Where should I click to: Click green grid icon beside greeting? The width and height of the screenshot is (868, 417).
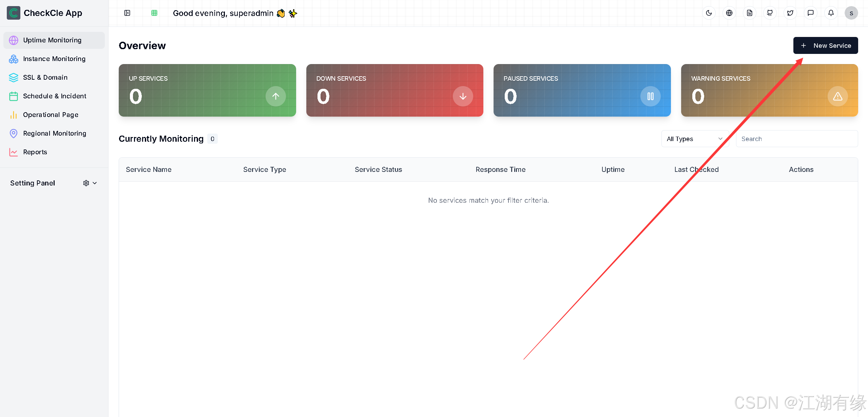click(x=154, y=13)
